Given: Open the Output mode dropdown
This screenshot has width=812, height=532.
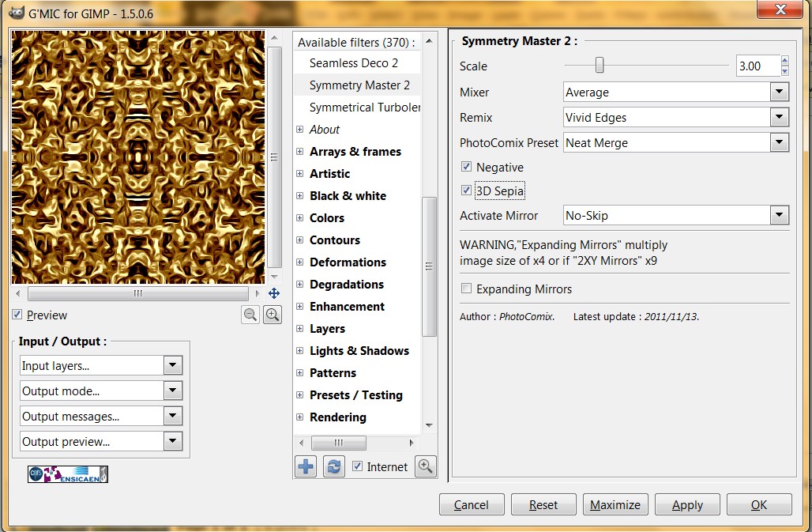Looking at the screenshot, I should [101, 391].
